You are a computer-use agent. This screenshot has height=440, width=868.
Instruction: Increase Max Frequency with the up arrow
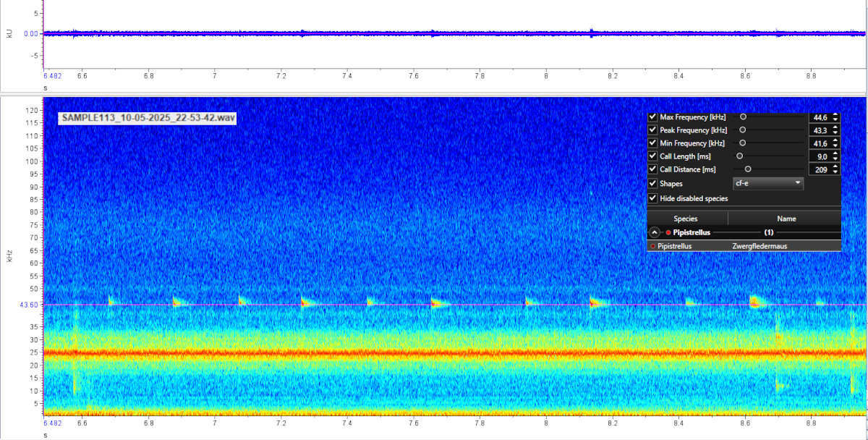pyautogui.click(x=835, y=114)
